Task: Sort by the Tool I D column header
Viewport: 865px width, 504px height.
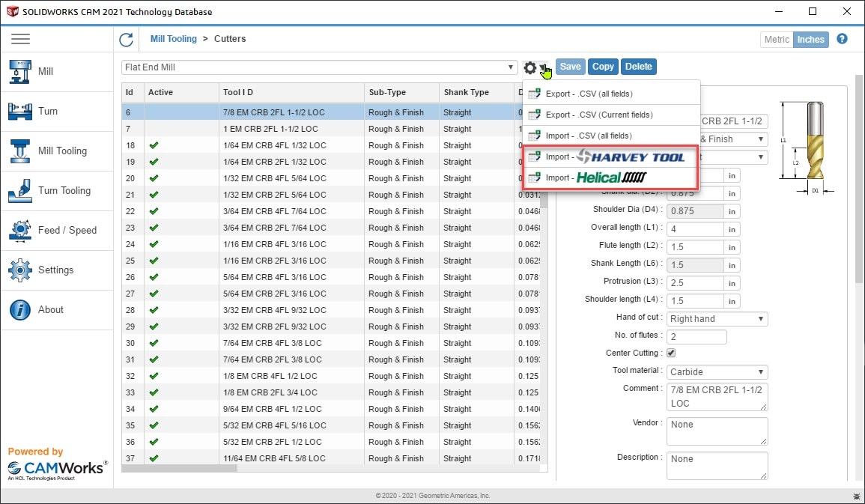Action: (291, 93)
